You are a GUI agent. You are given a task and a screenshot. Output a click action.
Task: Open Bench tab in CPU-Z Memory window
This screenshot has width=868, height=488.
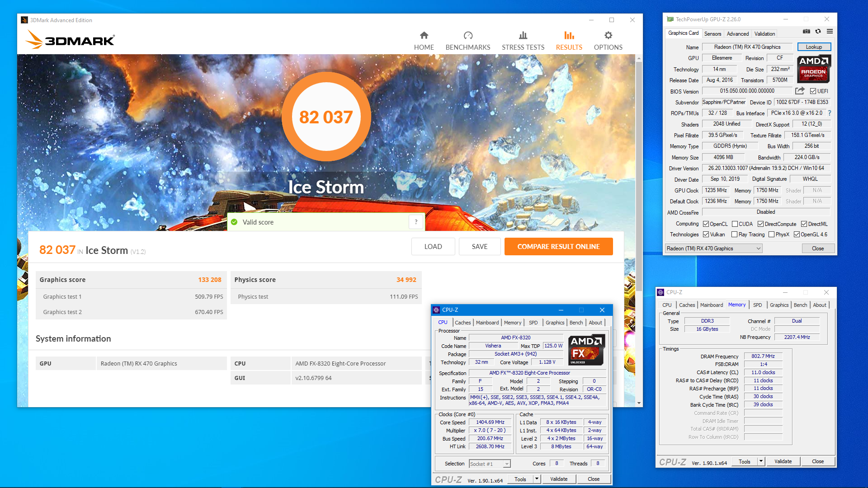[x=800, y=305]
